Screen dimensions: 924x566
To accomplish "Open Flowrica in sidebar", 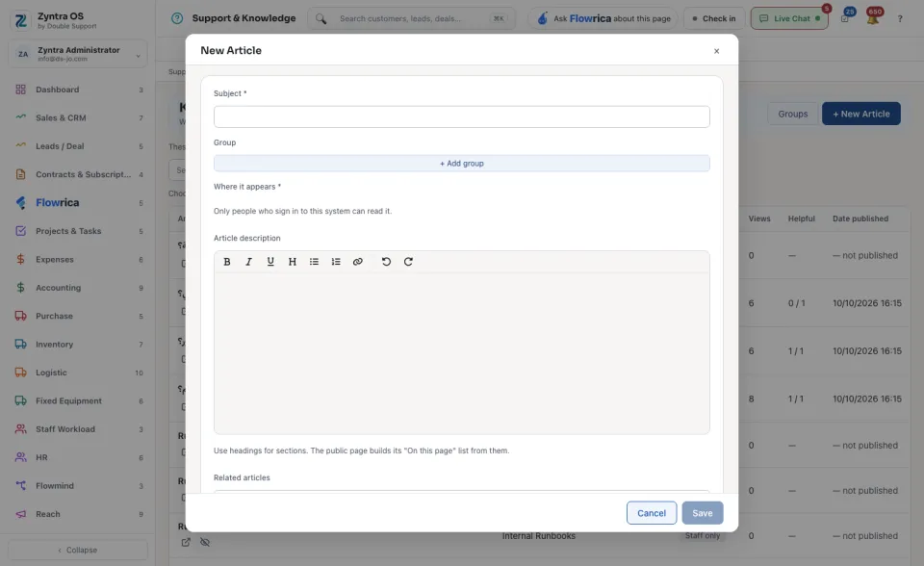I will click(78, 203).
